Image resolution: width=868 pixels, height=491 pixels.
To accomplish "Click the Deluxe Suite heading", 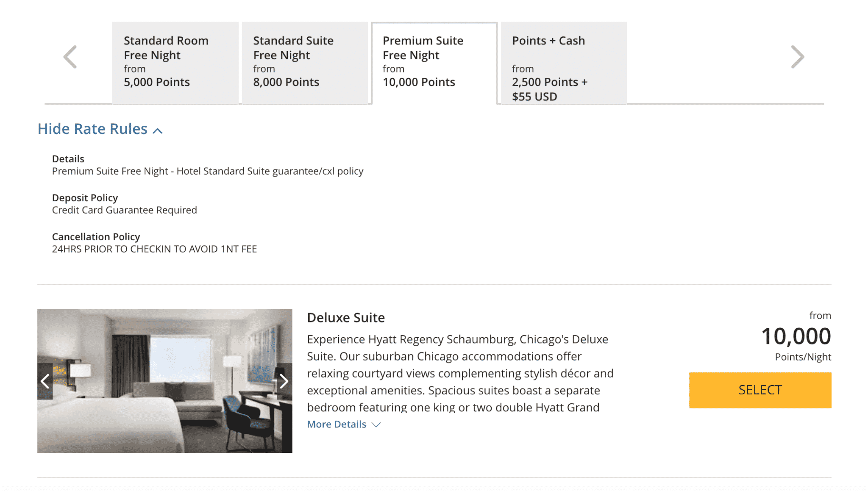I will point(346,318).
